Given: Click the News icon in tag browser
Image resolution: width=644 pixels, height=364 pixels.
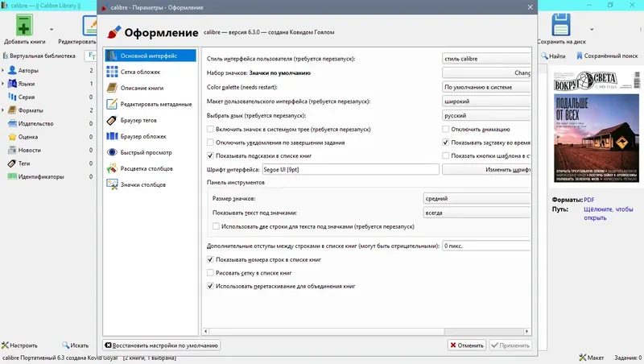Looking at the screenshot, I should 12,150.
